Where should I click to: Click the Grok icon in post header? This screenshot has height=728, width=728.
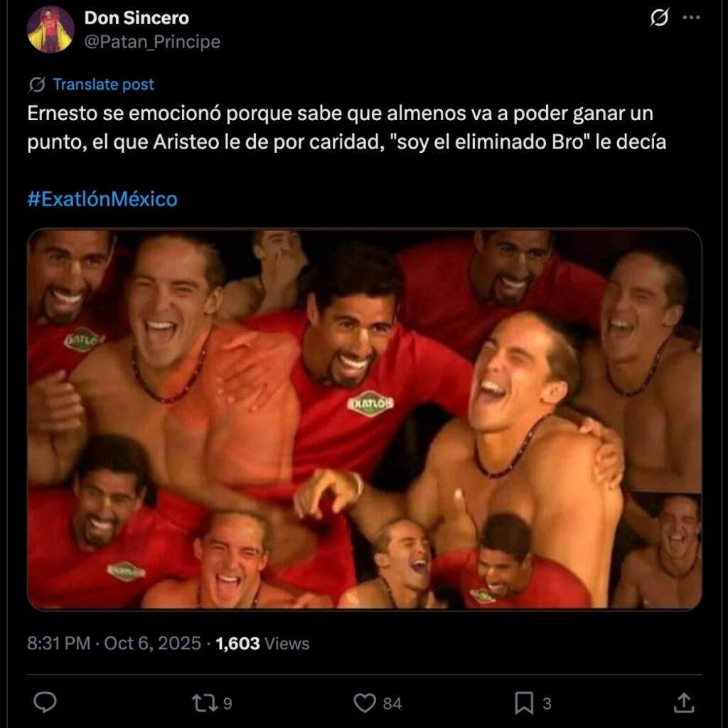659,19
